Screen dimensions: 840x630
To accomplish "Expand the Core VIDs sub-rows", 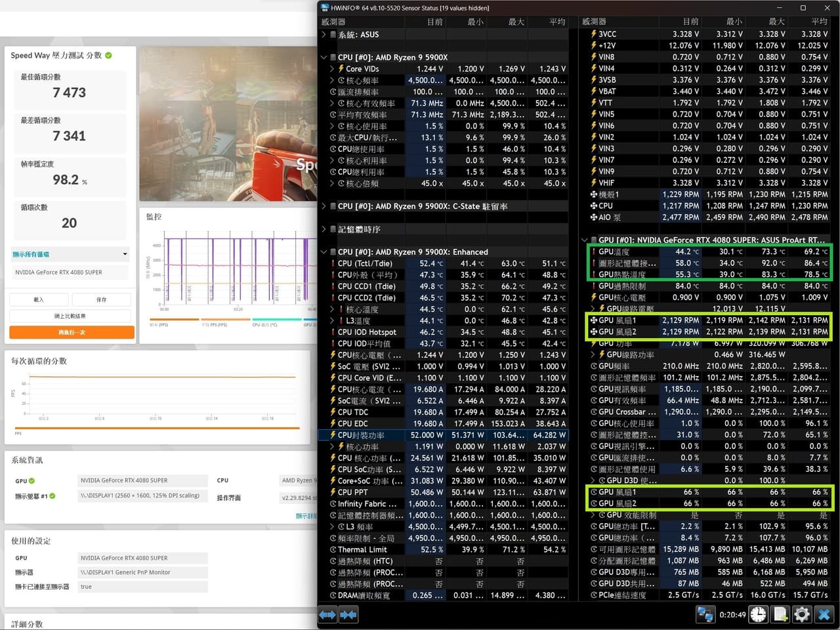I will tap(332, 69).
